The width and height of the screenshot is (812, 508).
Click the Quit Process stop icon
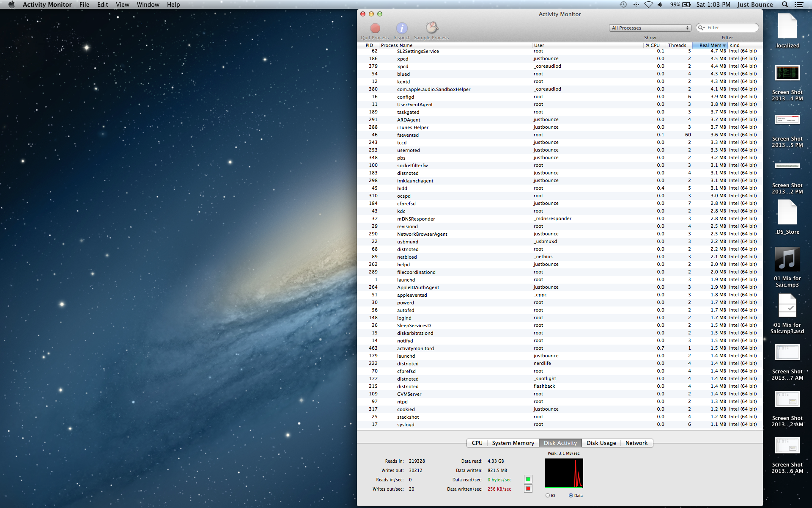point(375,28)
